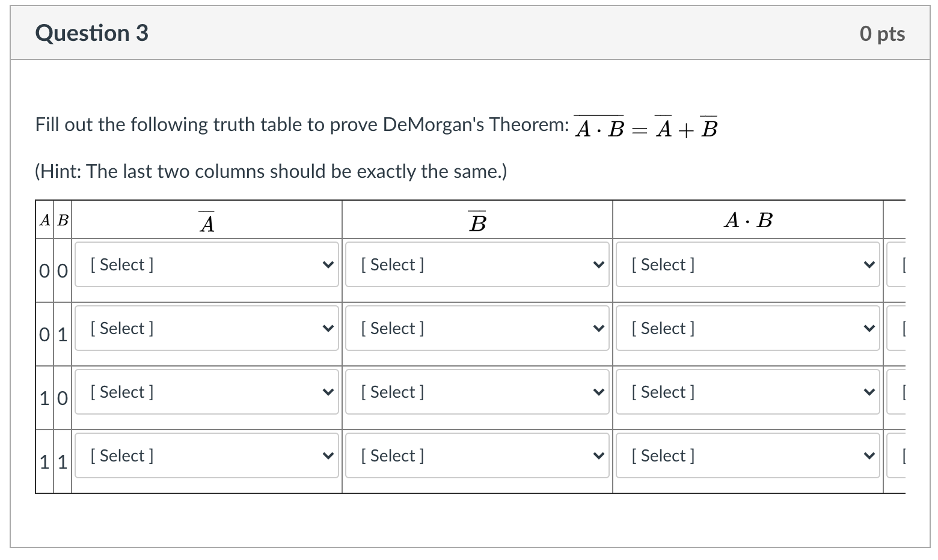Click the chevron icon on the last row A·B select

[x=868, y=455]
